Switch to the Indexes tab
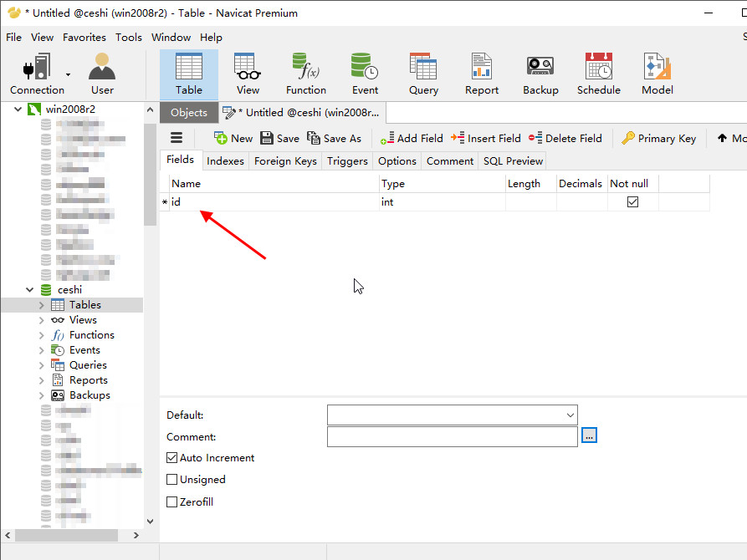 [225, 161]
